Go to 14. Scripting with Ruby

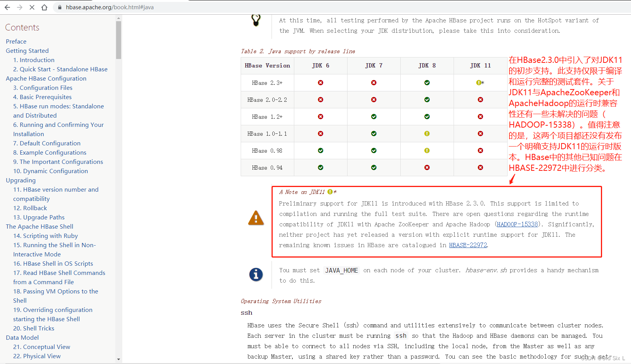(46, 236)
